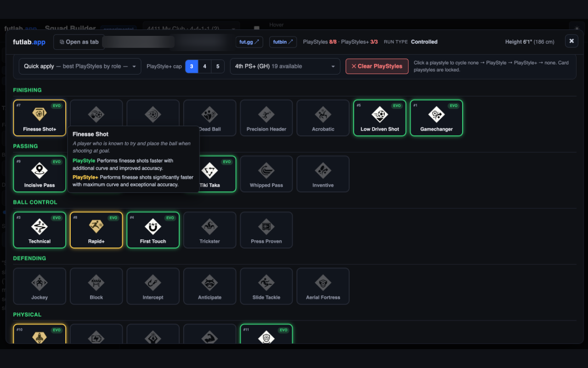The height and width of the screenshot is (368, 588).
Task: Enable the Aerial Fortress playstyle
Action: pos(323,286)
